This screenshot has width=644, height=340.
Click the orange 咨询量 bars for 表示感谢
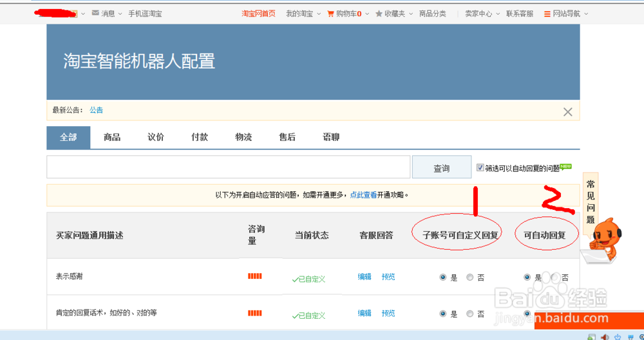tap(254, 276)
